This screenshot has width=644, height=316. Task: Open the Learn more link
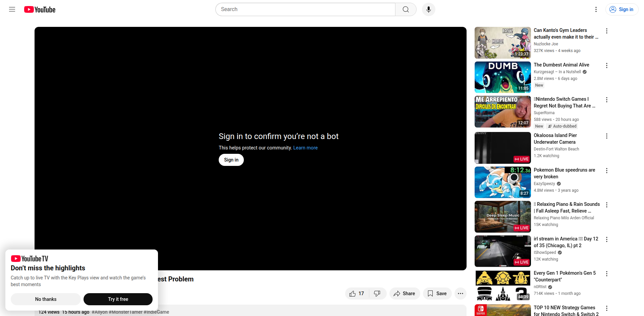[x=305, y=148]
